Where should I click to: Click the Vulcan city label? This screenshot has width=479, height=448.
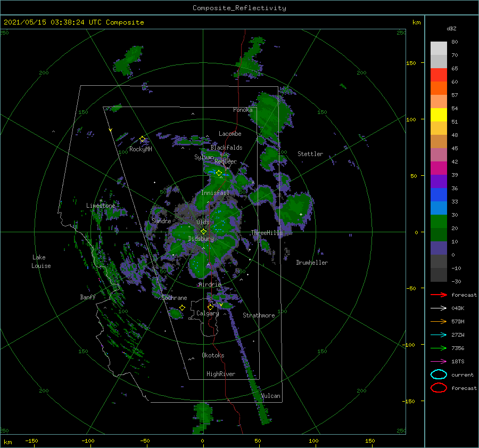(x=271, y=396)
